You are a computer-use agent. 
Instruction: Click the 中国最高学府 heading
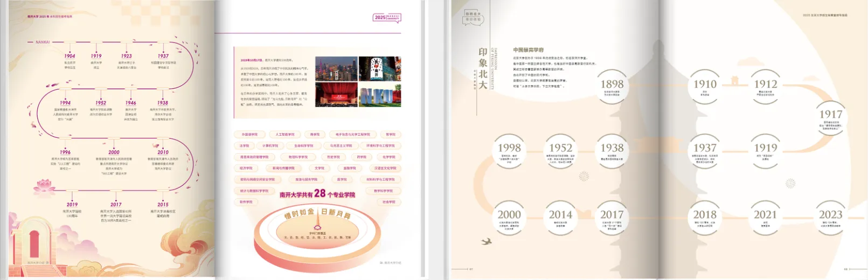(528, 50)
